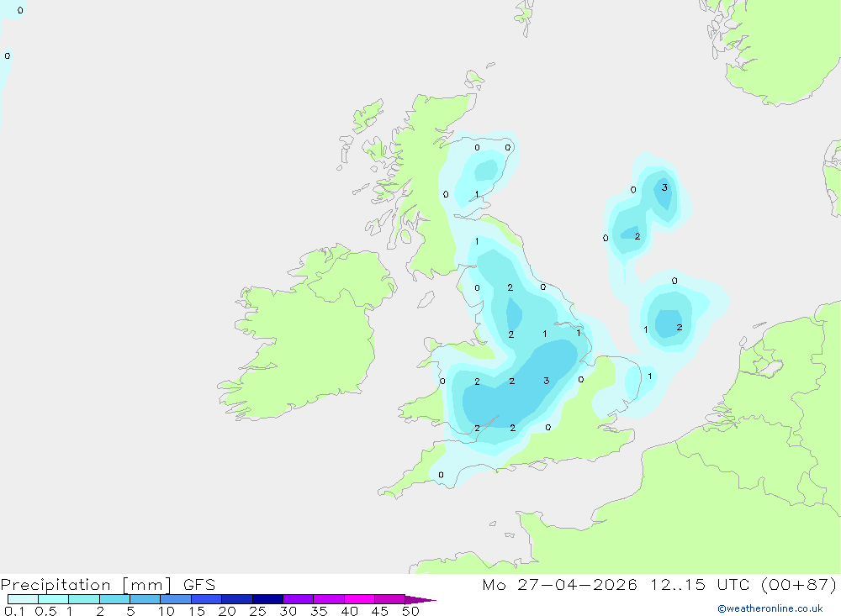Screen dimensions: 841x616
Task: Choose the 40 to 45 mm magenta swatch
Action: pos(359,599)
